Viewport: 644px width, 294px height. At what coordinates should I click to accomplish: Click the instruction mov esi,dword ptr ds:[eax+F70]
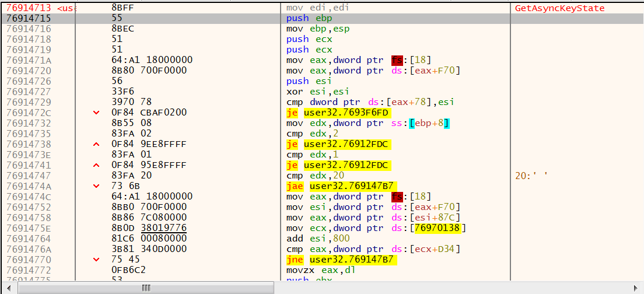click(x=373, y=207)
